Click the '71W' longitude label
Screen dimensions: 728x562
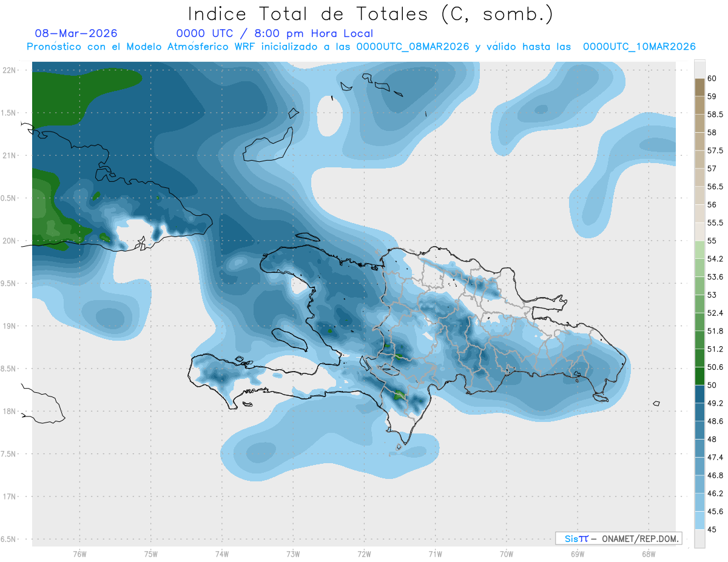(435, 554)
